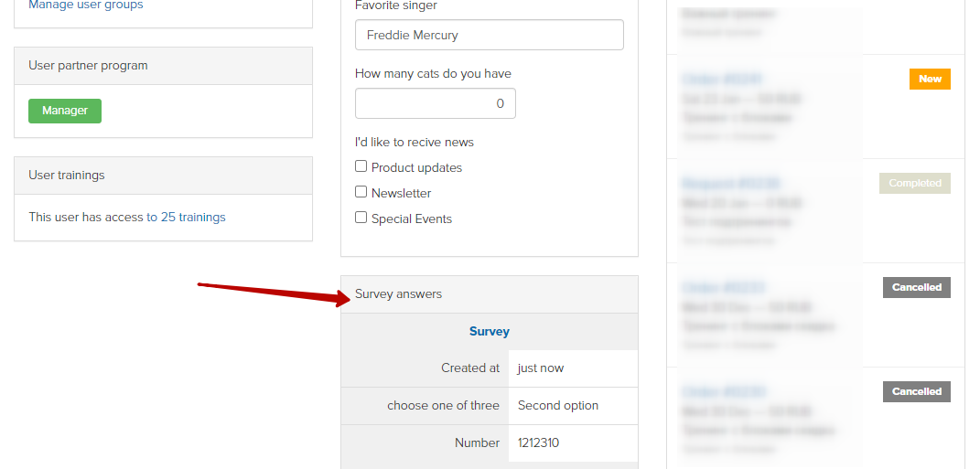Click the Number value 1212310
Screen dimensions: 980x469
[x=538, y=443]
